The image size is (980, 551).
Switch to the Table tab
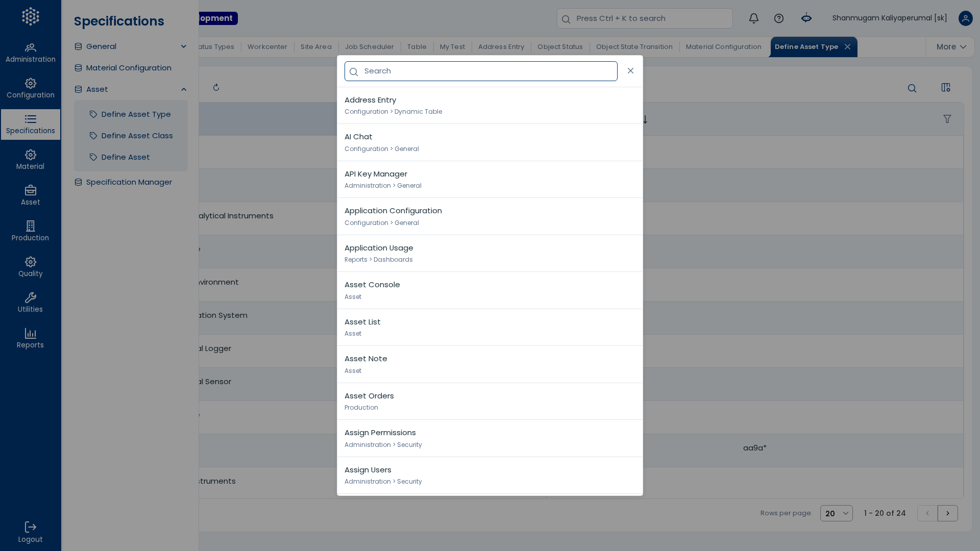click(417, 47)
